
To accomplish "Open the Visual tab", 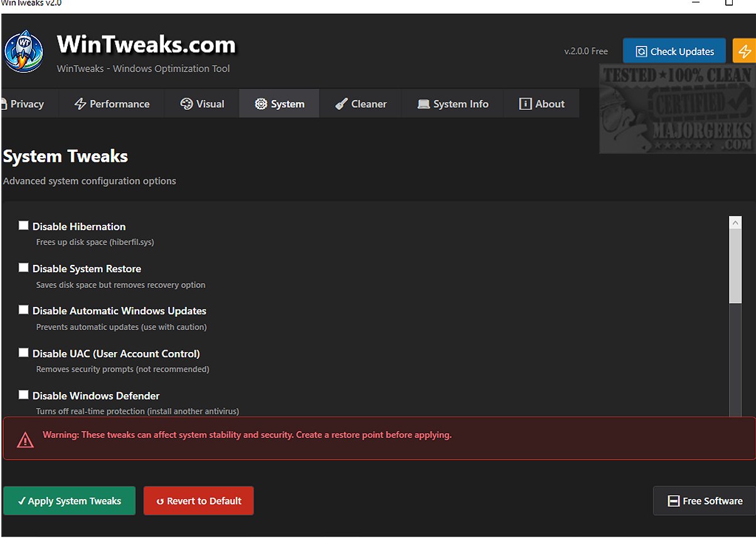I will point(202,104).
